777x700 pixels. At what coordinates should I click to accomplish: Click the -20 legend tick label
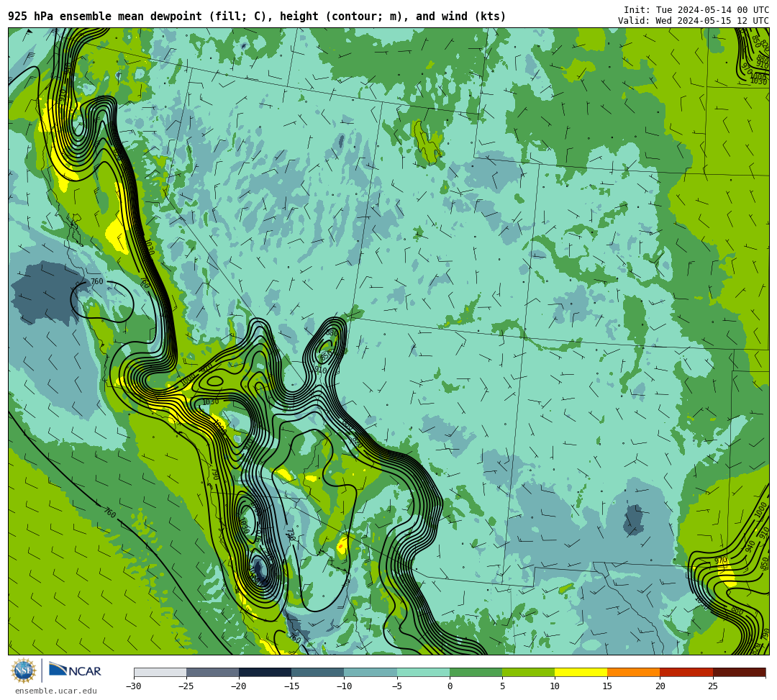coord(239,686)
